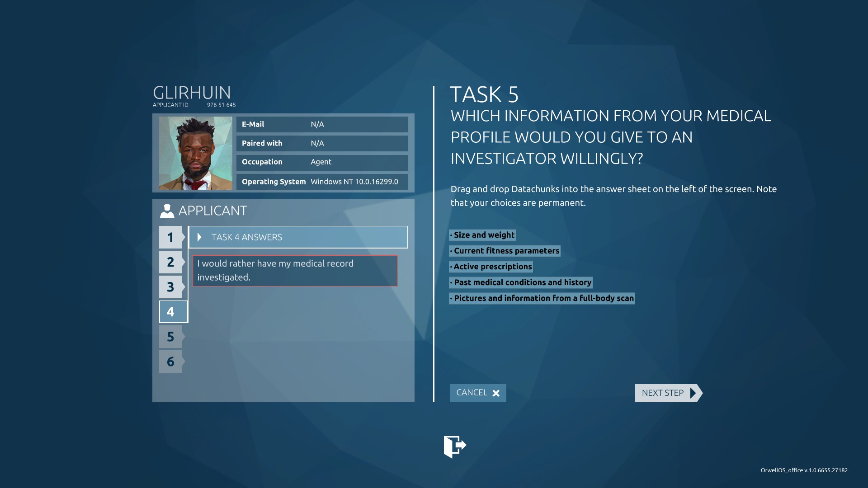The height and width of the screenshot is (488, 868).
Task: Click the medical record answer box
Action: pyautogui.click(x=295, y=271)
